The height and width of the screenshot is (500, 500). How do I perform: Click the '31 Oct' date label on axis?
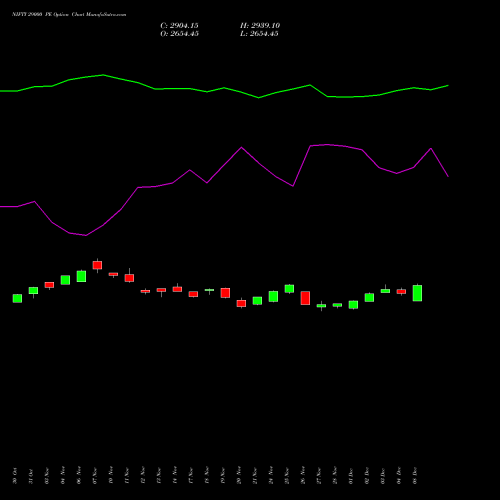[31, 476]
